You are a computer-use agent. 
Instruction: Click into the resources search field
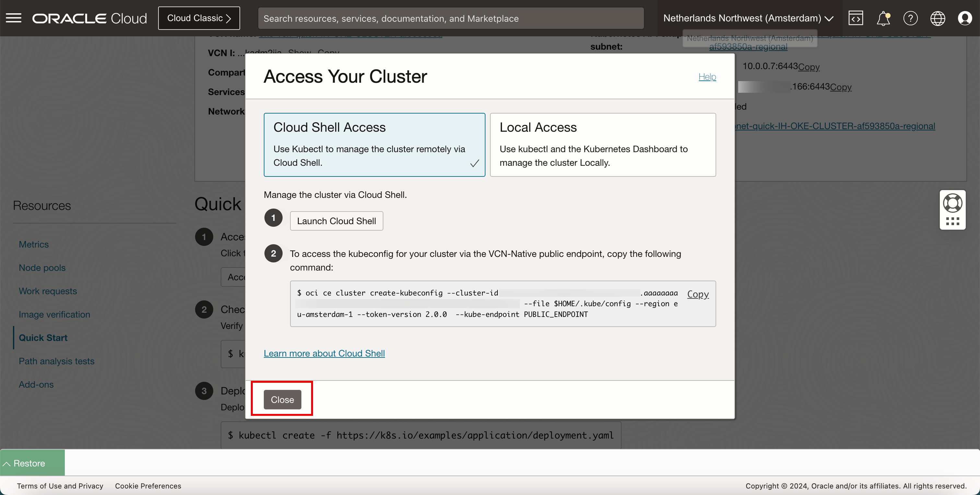pyautogui.click(x=450, y=18)
